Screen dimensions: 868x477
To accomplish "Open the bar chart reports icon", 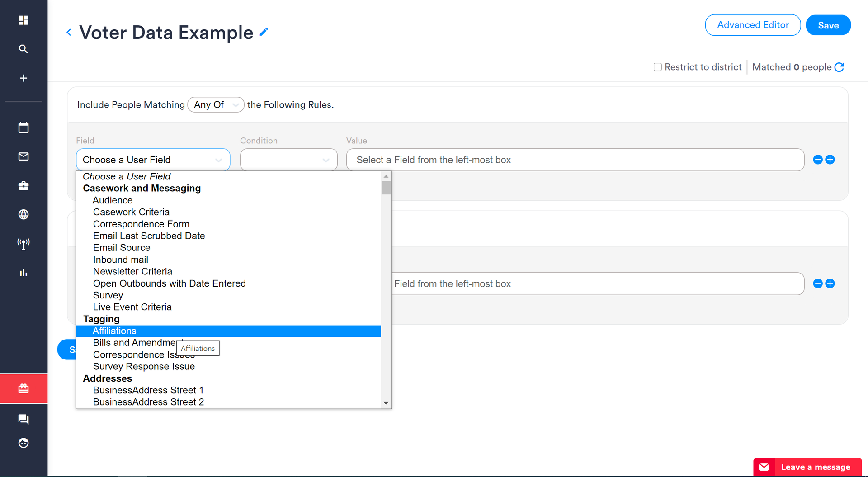I will coord(24,272).
